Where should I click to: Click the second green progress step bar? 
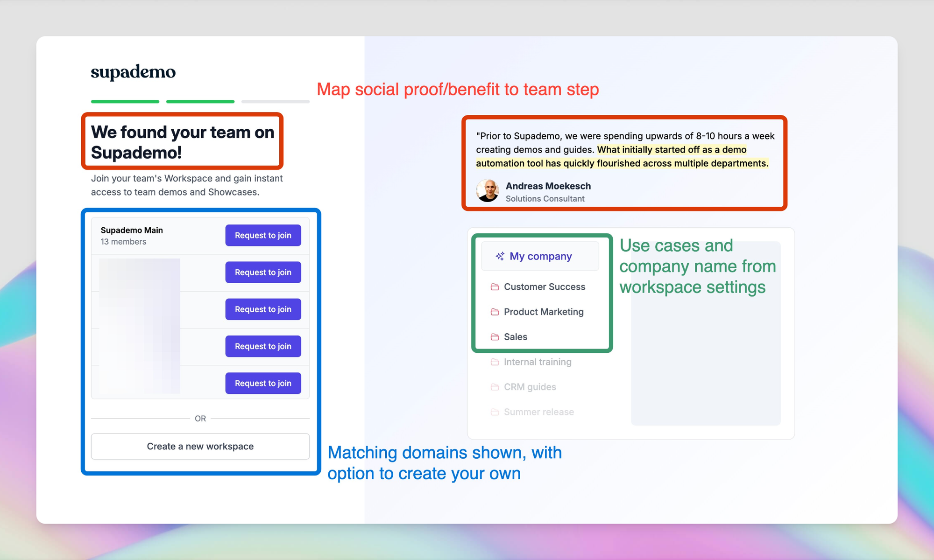point(200,101)
